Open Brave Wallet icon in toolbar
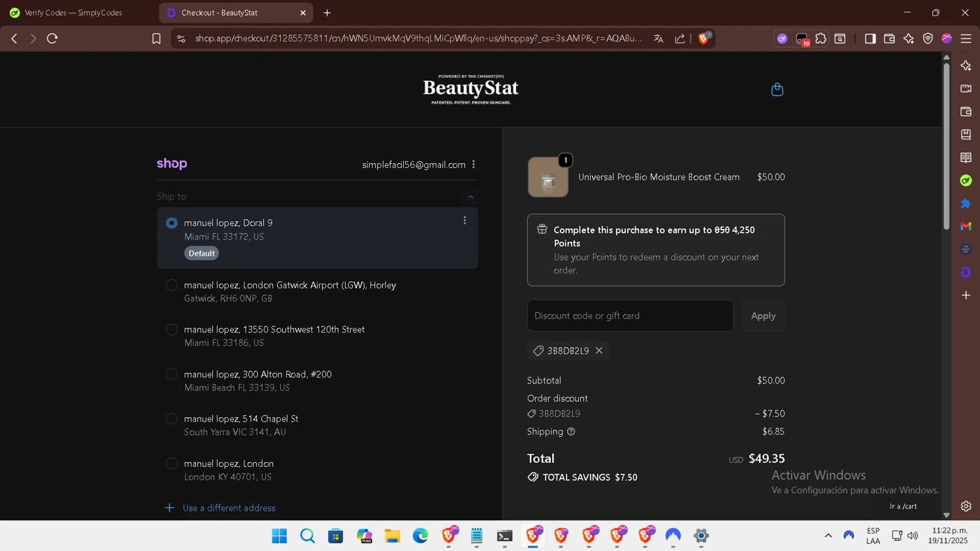The height and width of the screenshot is (551, 980). tap(889, 39)
